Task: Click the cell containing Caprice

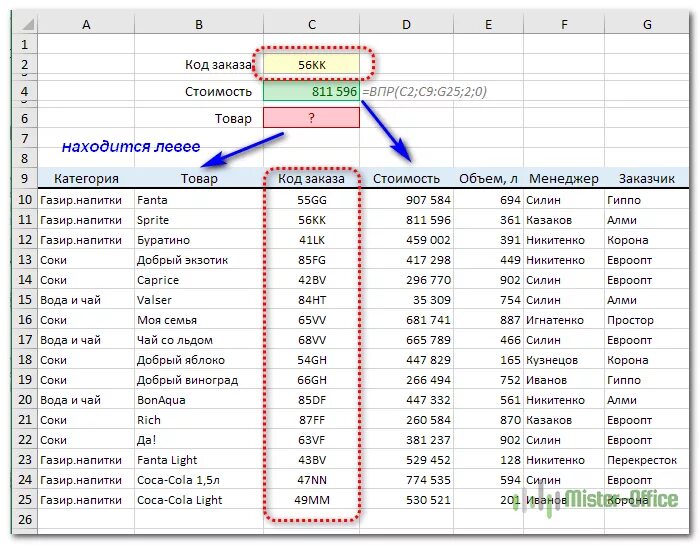Action: 199,280
